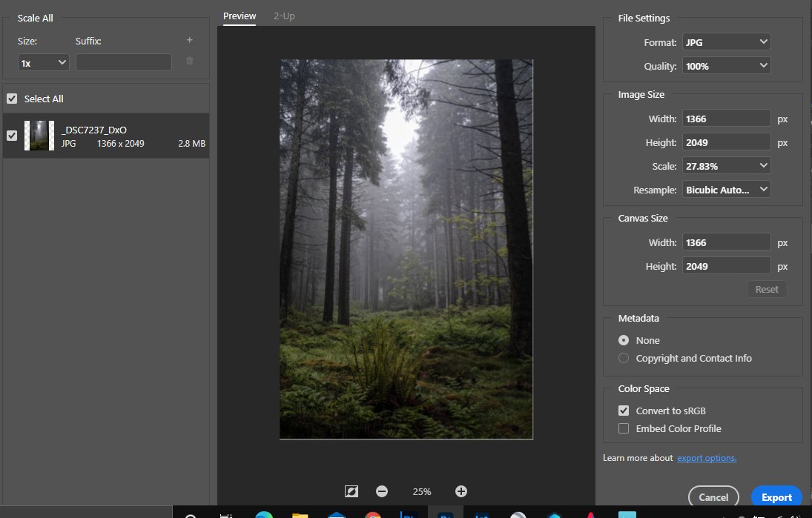The height and width of the screenshot is (518, 812).
Task: Switch to the 2-Up tab
Action: pos(284,16)
